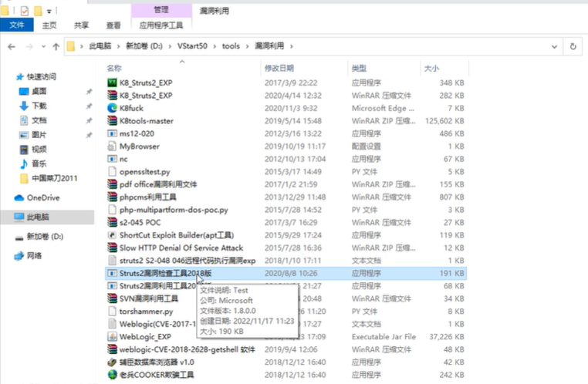Switch to the 共享 ribbon tab
This screenshot has width=588, height=384.
pos(81,25)
